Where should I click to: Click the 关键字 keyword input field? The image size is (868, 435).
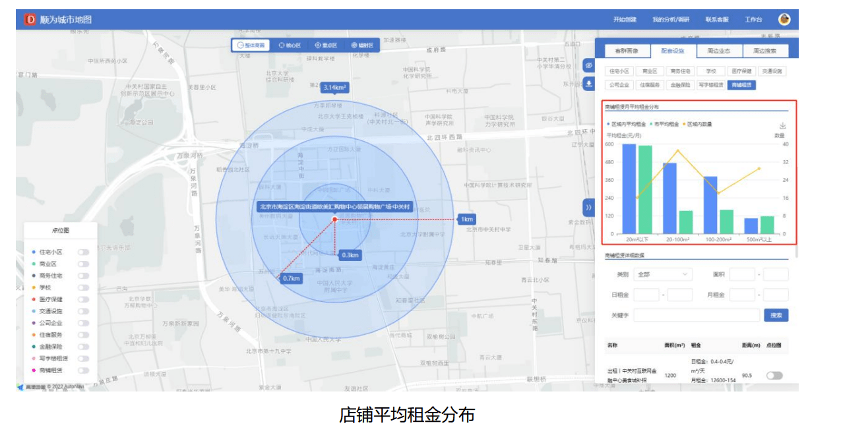[x=697, y=316]
